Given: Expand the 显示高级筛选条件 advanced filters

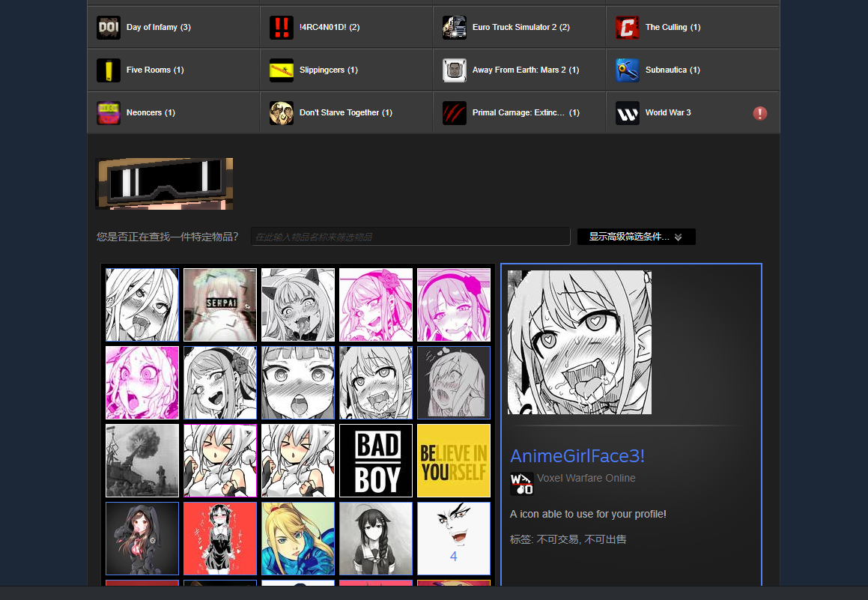Looking at the screenshot, I should point(636,237).
